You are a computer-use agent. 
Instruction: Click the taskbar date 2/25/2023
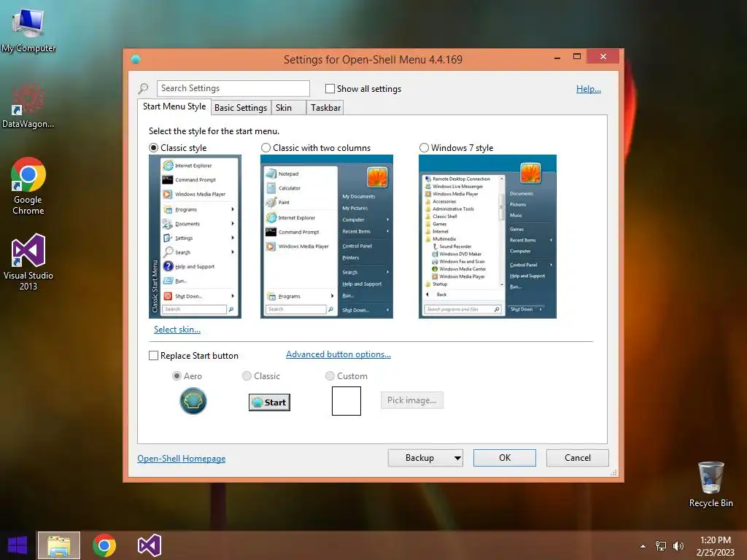click(715, 553)
